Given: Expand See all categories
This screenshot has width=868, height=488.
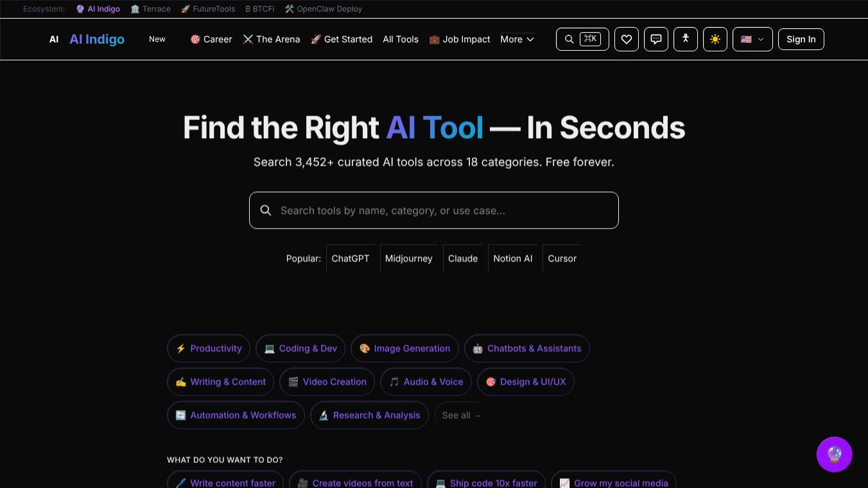Looking at the screenshot, I should pos(462,415).
